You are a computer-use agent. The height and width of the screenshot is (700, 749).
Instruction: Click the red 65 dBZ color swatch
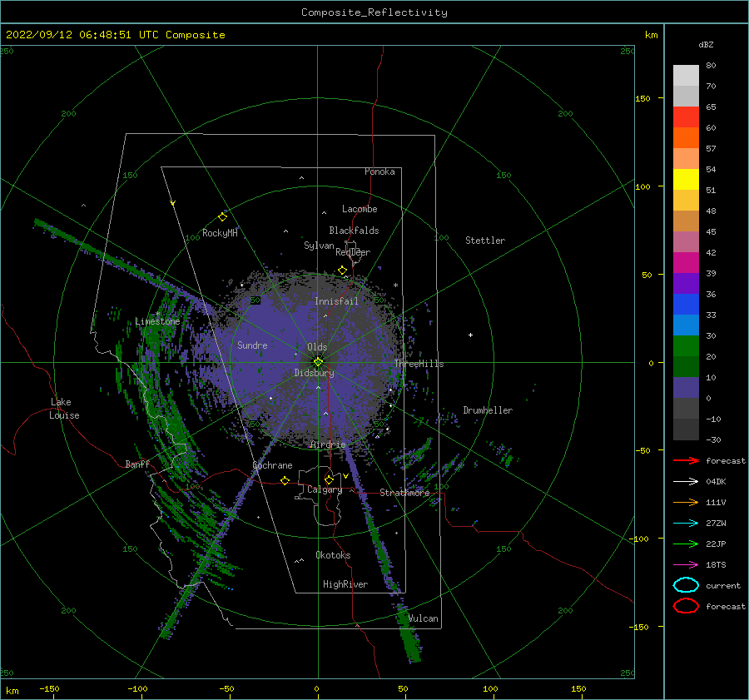686,117
